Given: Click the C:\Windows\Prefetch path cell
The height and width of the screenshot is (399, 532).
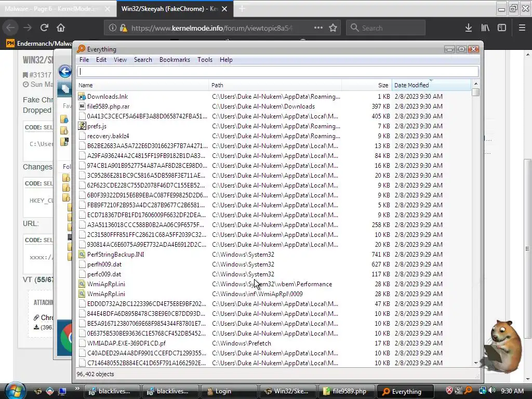Looking at the screenshot, I should pos(242,343).
